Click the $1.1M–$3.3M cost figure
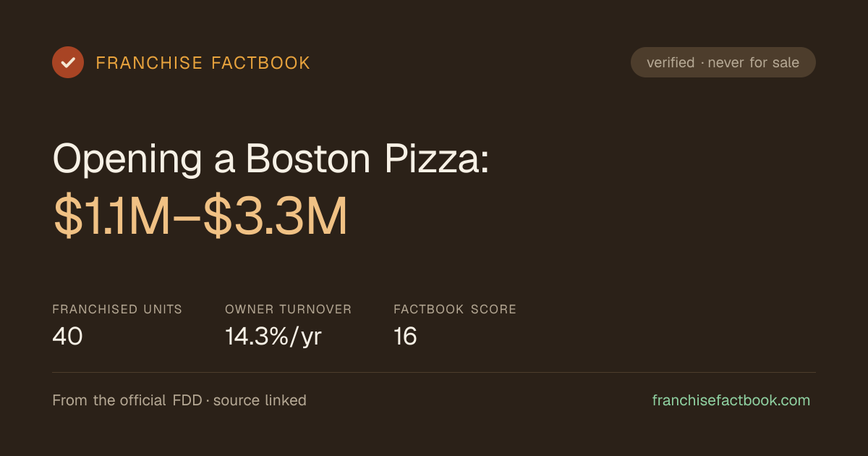This screenshot has height=456, width=868. (x=200, y=217)
